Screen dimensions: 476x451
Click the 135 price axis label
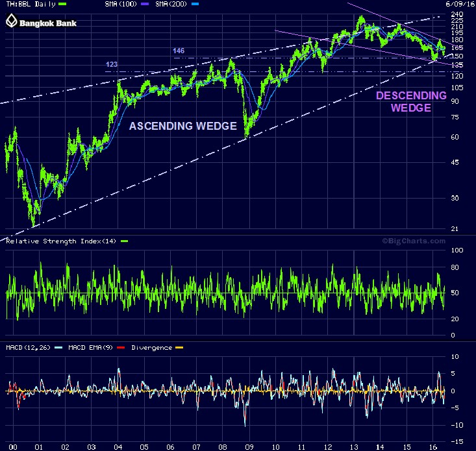point(457,65)
